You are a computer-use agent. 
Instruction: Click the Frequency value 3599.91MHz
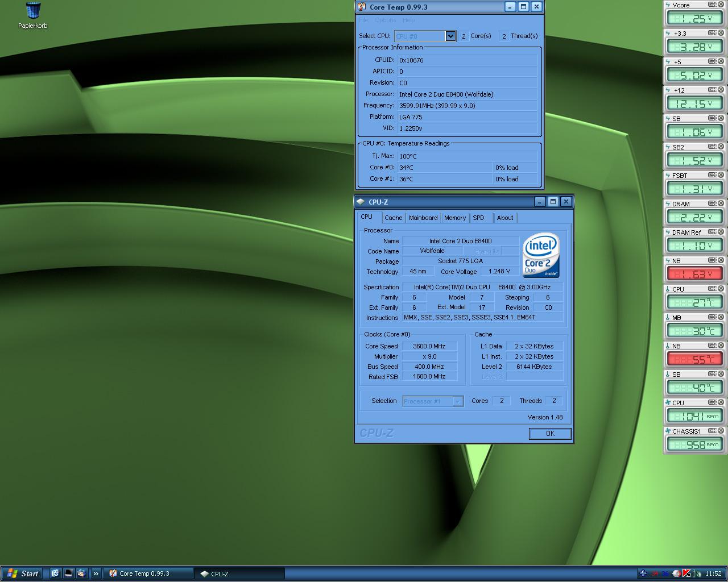pos(467,106)
